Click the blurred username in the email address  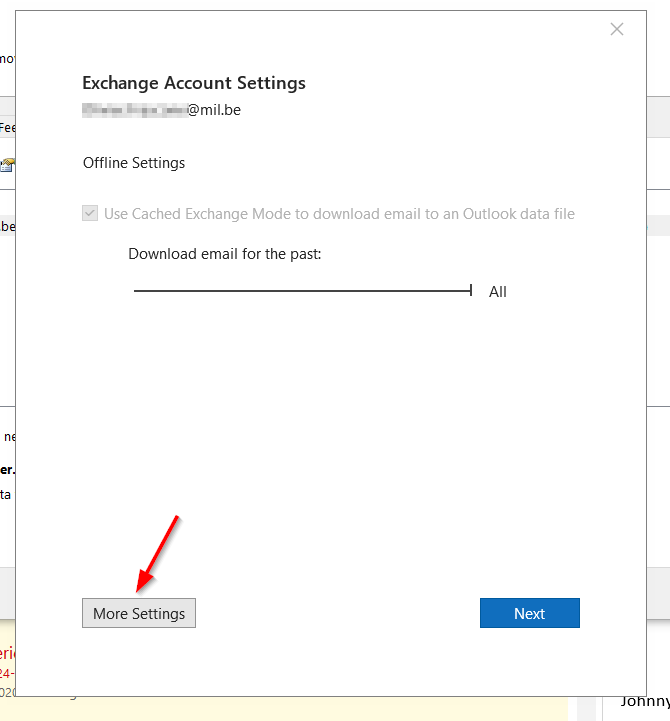point(134,110)
